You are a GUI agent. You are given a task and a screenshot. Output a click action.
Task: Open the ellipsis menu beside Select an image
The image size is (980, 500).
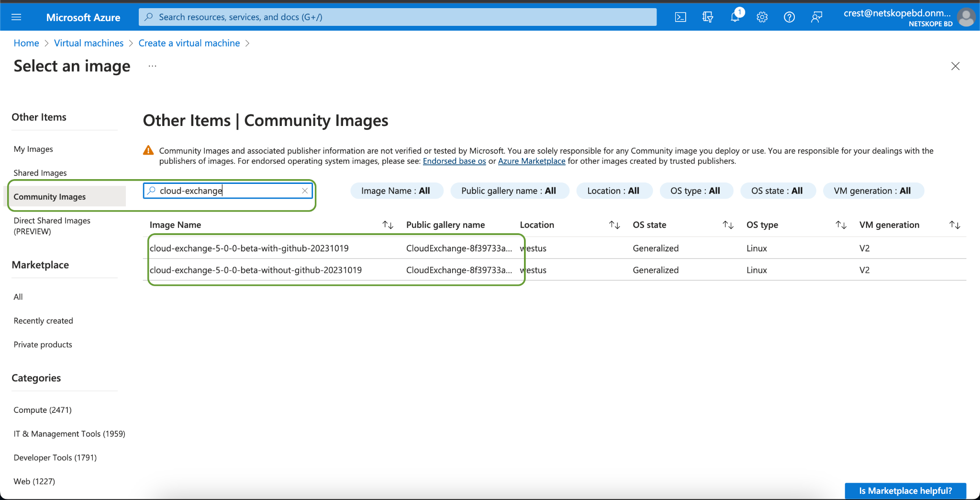point(152,66)
